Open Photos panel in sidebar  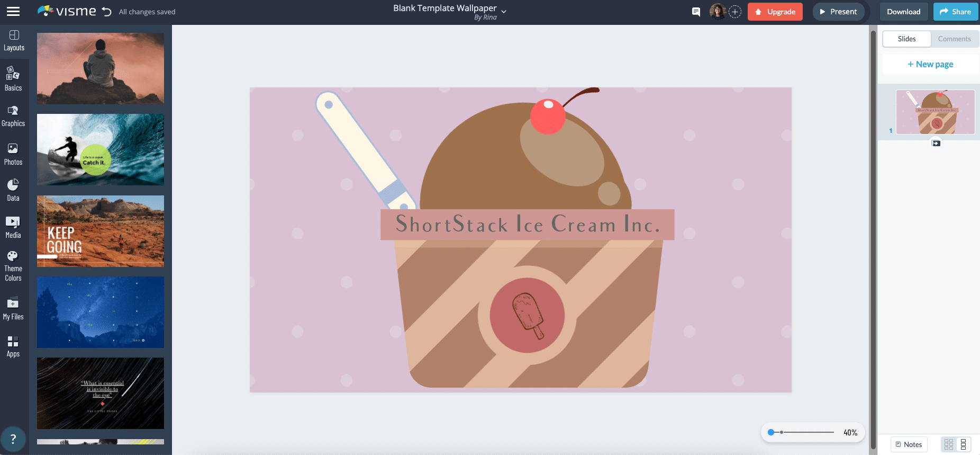[x=13, y=154]
